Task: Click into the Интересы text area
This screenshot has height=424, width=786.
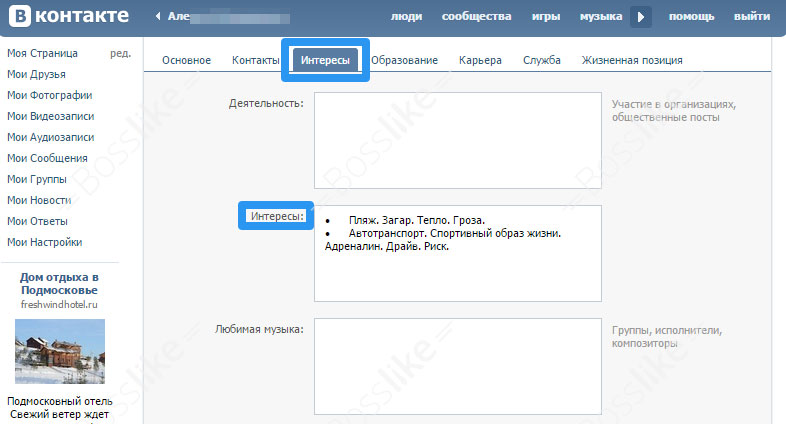Action: pyautogui.click(x=458, y=253)
